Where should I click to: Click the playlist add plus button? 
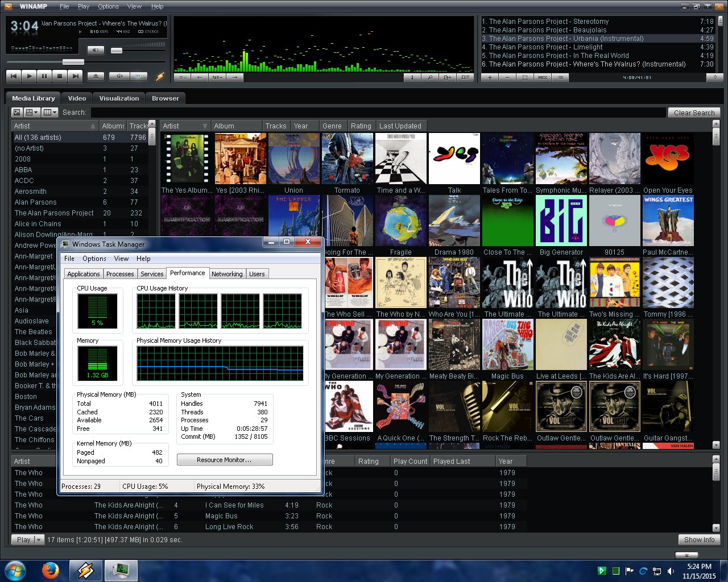pyautogui.click(x=490, y=77)
